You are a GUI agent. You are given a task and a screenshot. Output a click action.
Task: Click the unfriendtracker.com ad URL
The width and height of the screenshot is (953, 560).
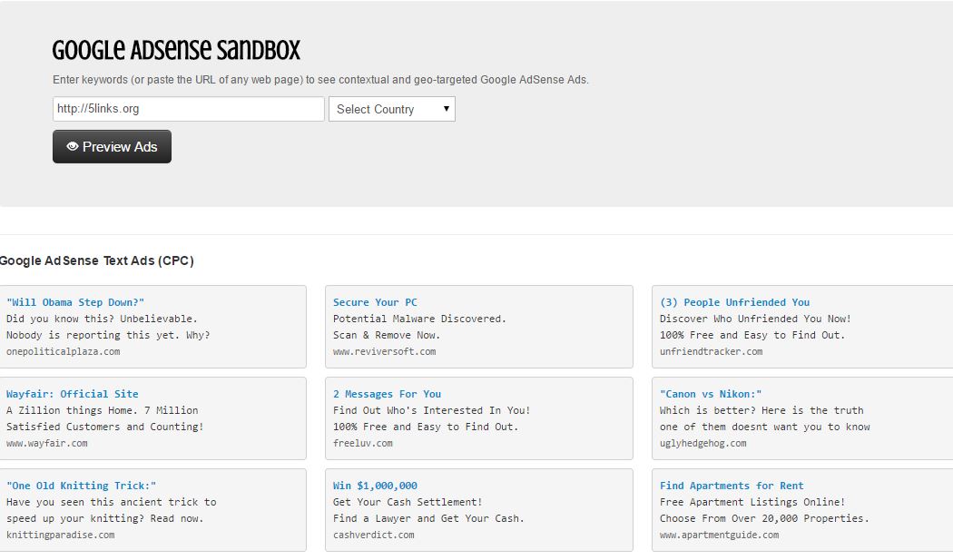(x=711, y=351)
